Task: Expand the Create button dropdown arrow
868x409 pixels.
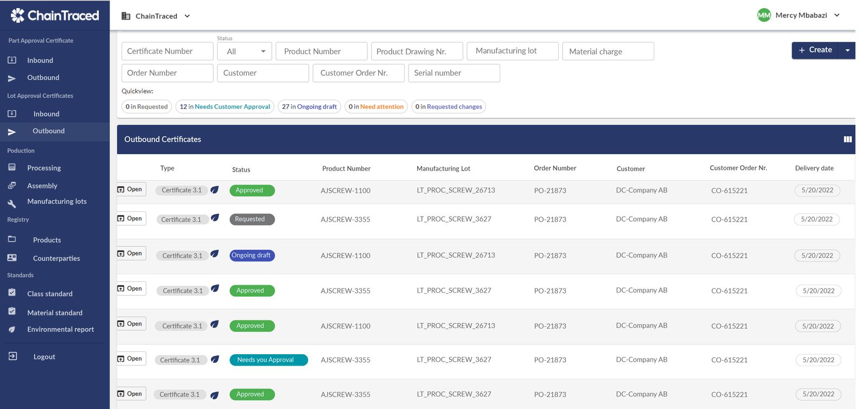Action: coord(847,50)
